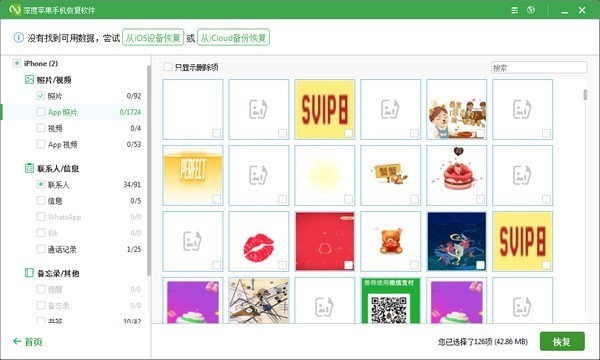The height and width of the screenshot is (360, 600).
Task: Select the red lips image's checkbox
Action: 282,265
